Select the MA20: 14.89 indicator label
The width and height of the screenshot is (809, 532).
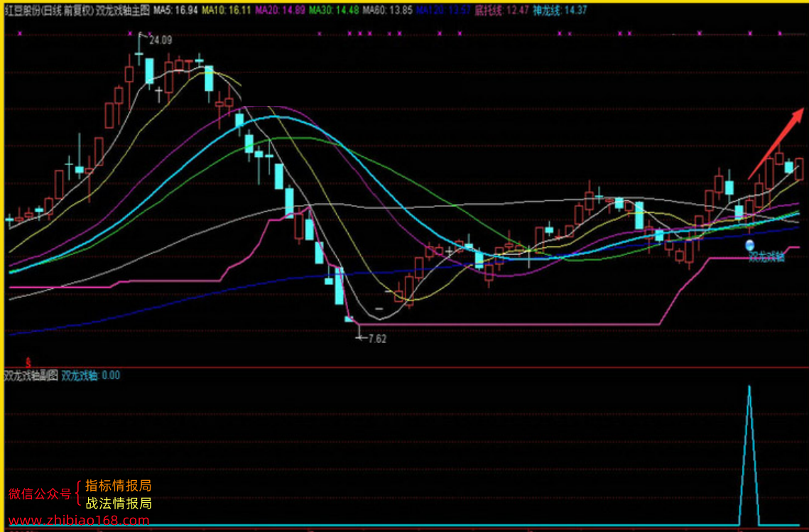[x=280, y=10]
